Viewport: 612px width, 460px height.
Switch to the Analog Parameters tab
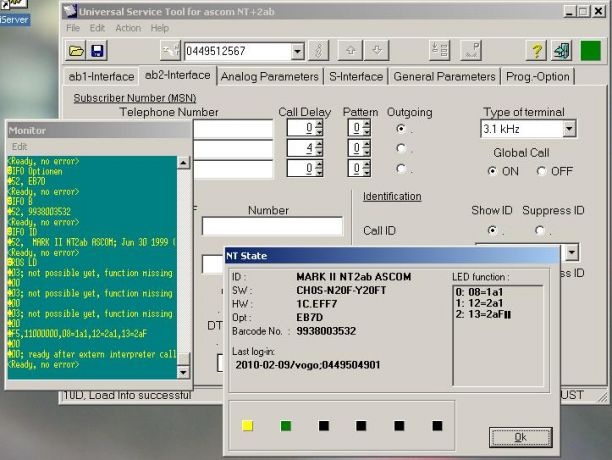269,76
